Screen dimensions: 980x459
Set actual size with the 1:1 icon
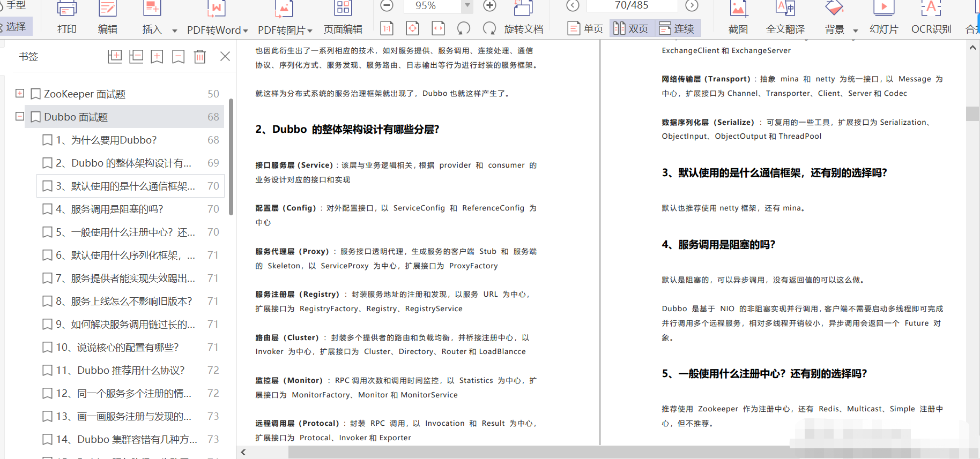387,28
